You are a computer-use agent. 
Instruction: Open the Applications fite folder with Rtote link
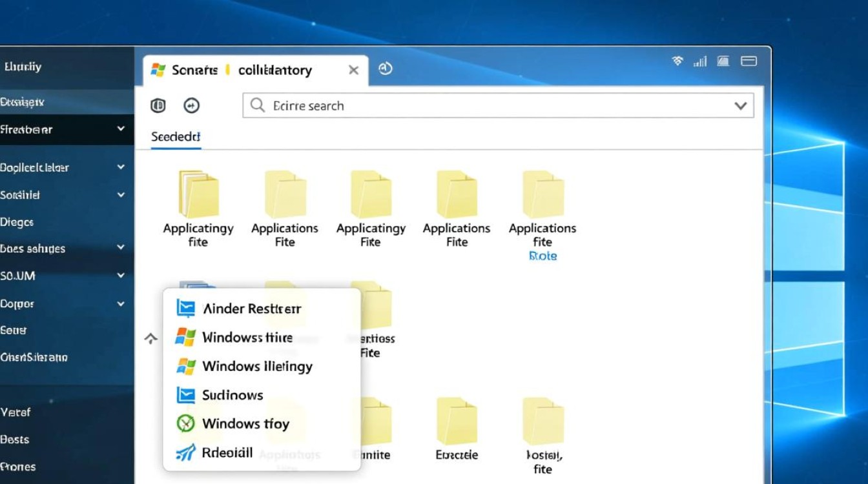tap(542, 195)
